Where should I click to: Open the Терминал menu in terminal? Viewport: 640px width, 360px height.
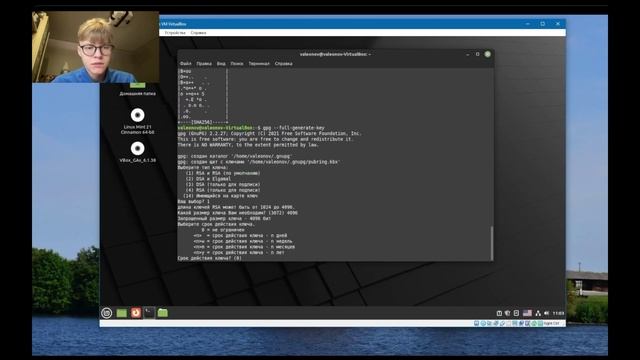[259, 64]
